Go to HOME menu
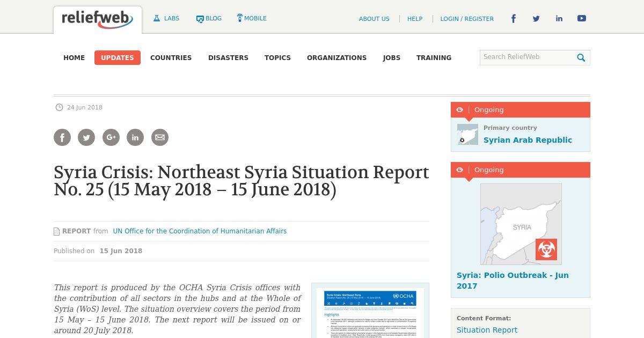Screen dimensions: 644x338 pyautogui.click(x=74, y=58)
